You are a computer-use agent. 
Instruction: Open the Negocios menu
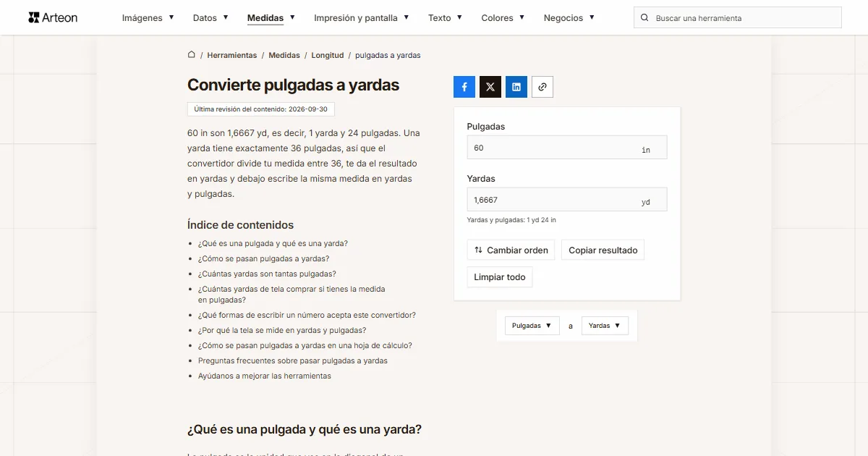pos(569,17)
